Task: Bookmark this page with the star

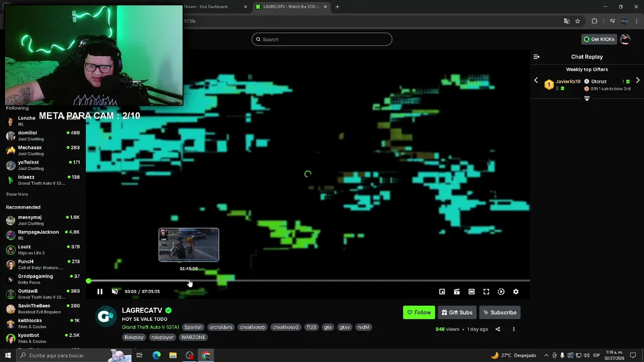Action: (578, 21)
